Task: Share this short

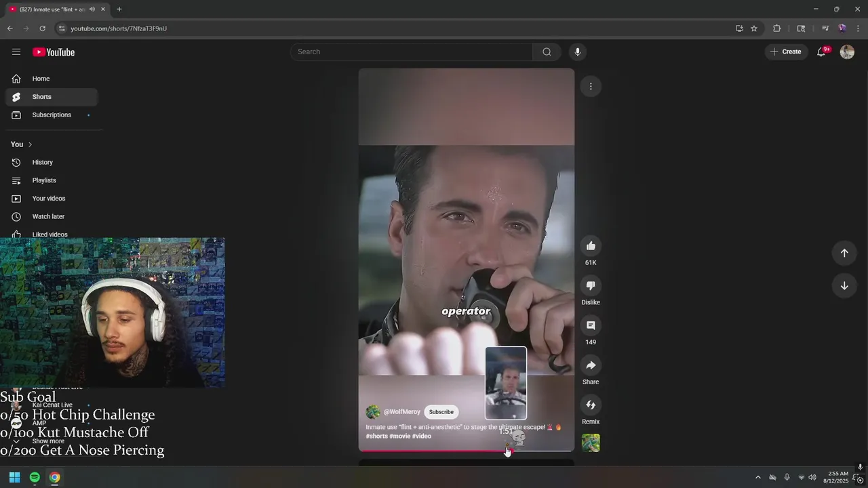Action: tap(591, 365)
